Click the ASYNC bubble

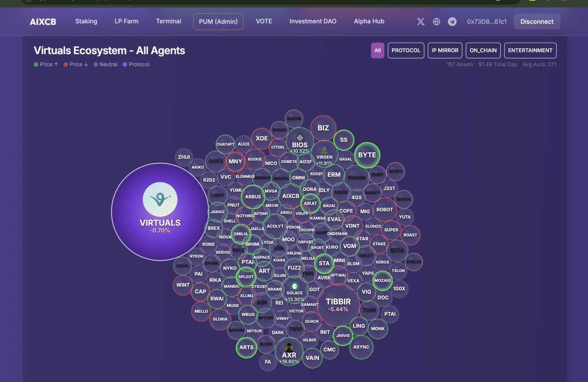coord(361,347)
